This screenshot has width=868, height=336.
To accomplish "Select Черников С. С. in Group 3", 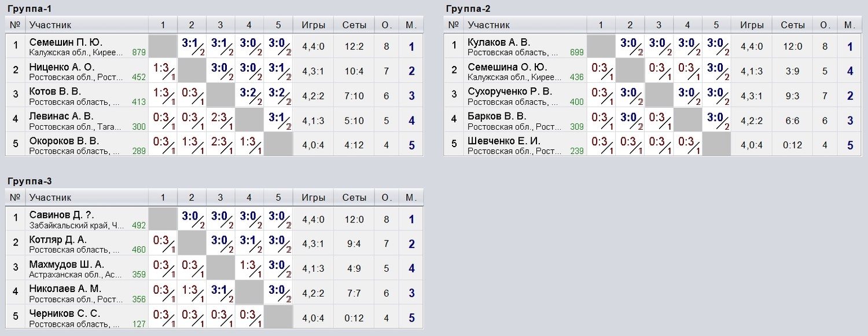I will [x=65, y=313].
